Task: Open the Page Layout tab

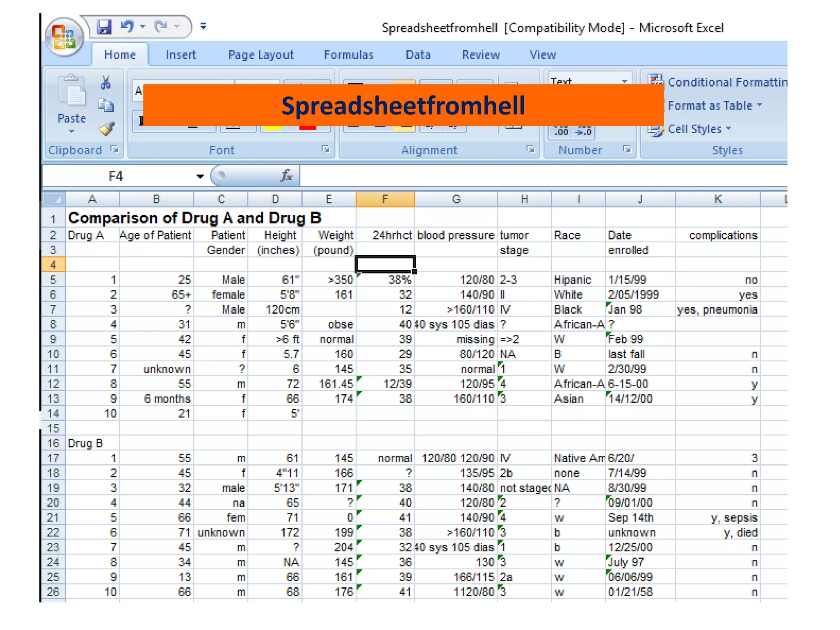Action: coord(261,55)
